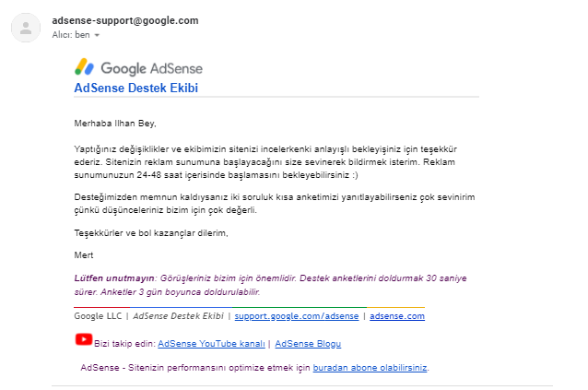Screen dimensions: 588x390
Task: Click the greeting "Merhaba Ilhan Bey,"
Action: (115, 124)
